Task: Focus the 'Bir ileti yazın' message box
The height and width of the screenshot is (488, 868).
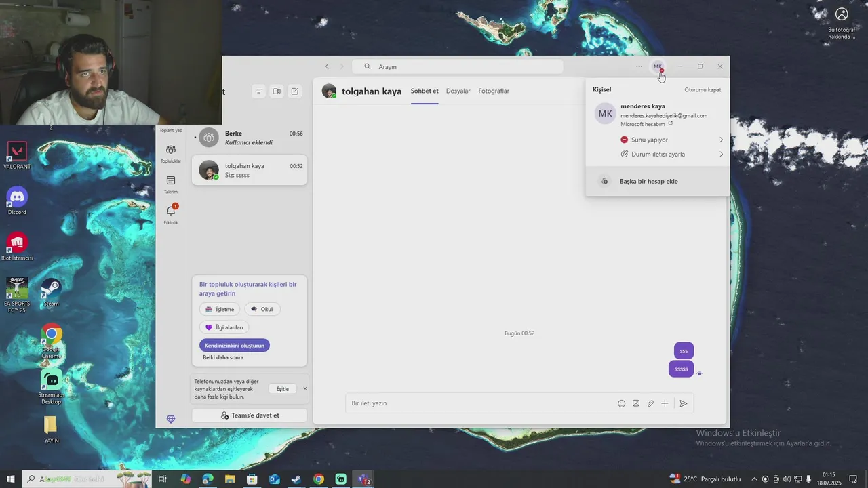Action: 479,403
